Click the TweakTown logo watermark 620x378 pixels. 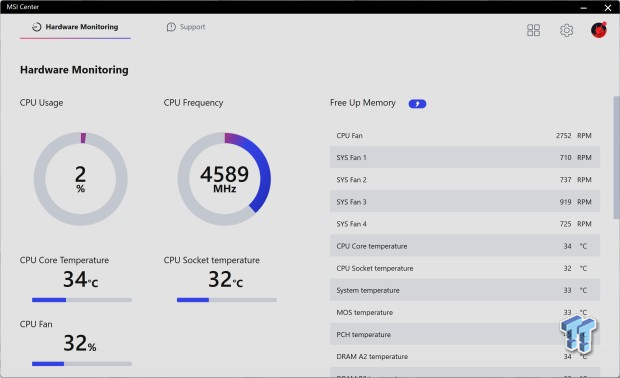pos(578,334)
